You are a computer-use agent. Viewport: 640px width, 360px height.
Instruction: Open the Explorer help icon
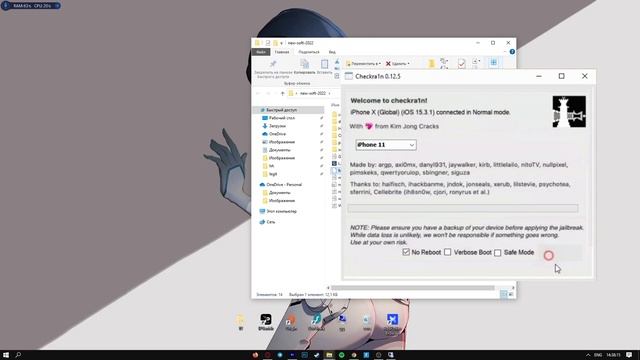[512, 52]
